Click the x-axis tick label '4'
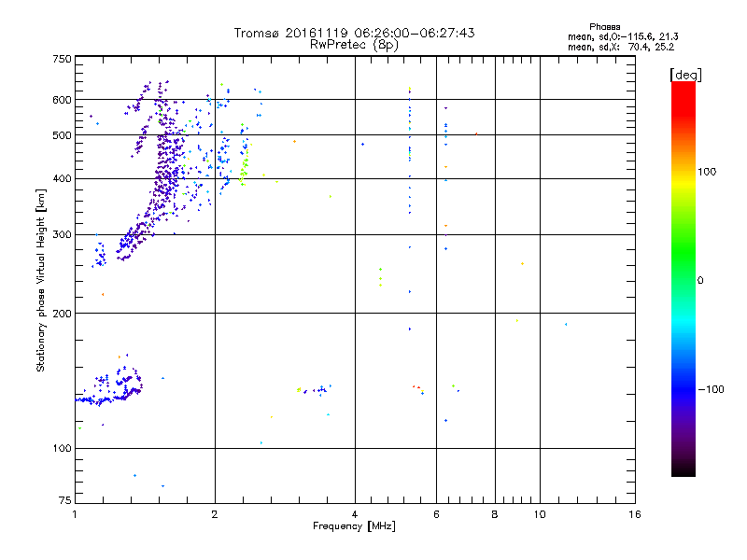This screenshot has height=560, width=747. click(x=355, y=514)
